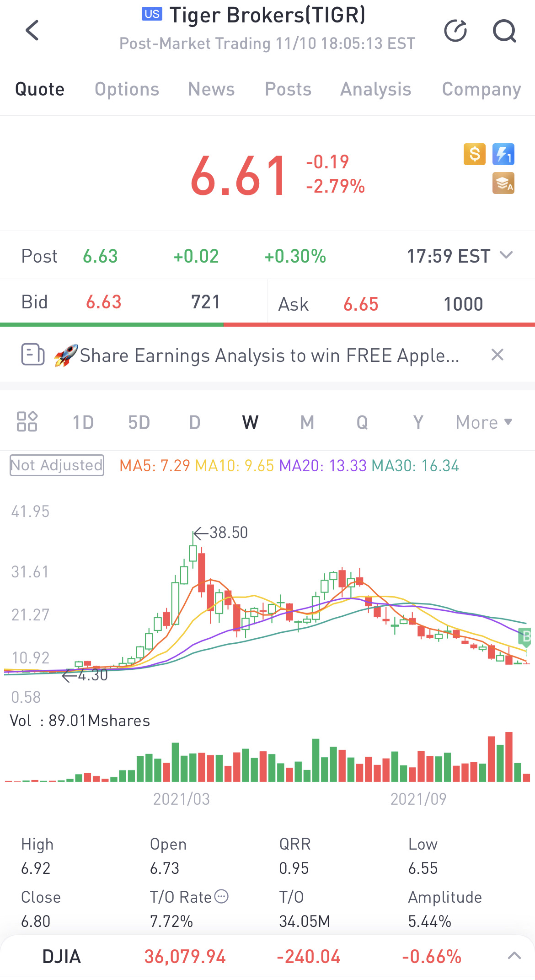This screenshot has width=535, height=980.
Task: Tap the MA10: 9.65 indicator label
Action: [234, 466]
